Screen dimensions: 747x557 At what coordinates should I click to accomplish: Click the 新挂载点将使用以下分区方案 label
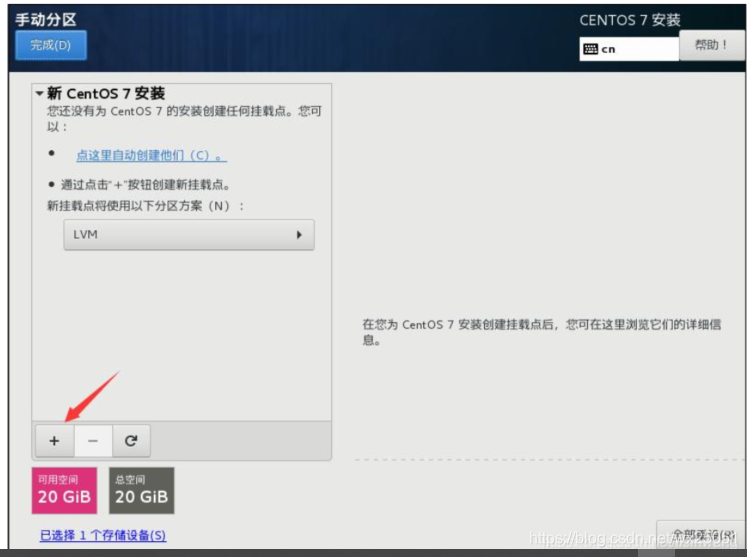tap(145, 206)
